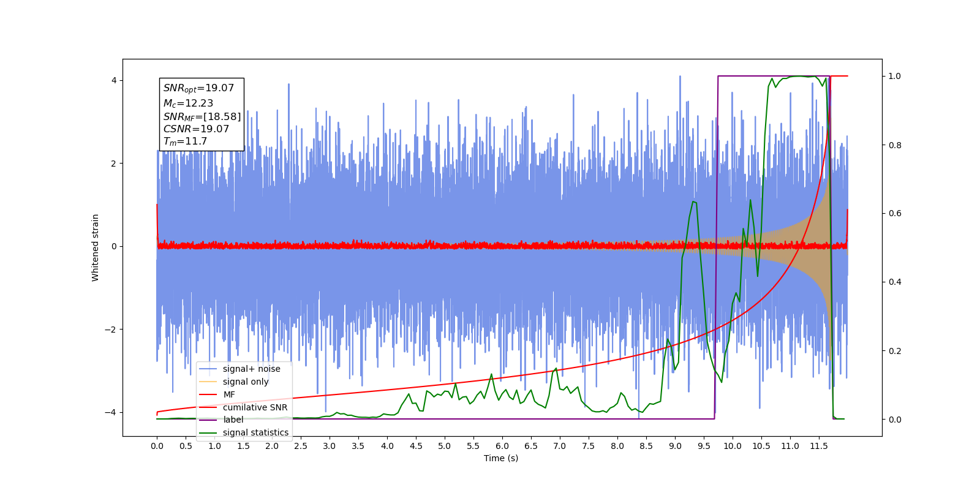Click the 'Time (s)' x-axis label

[x=501, y=458]
